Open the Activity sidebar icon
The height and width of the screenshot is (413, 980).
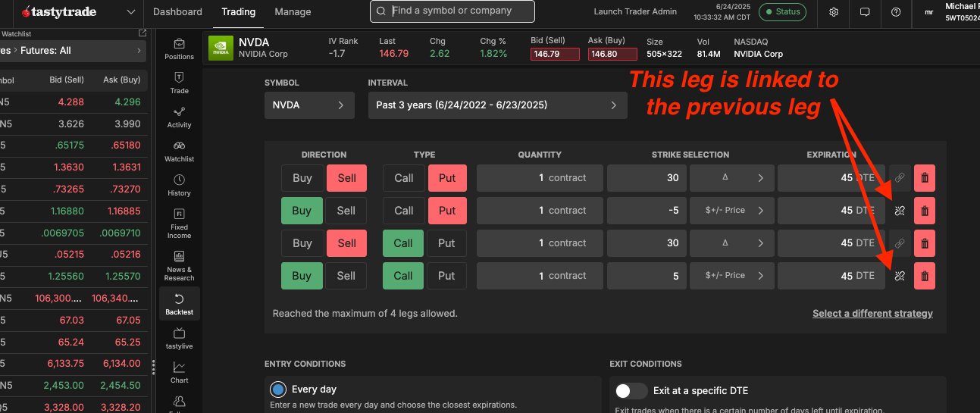(179, 117)
